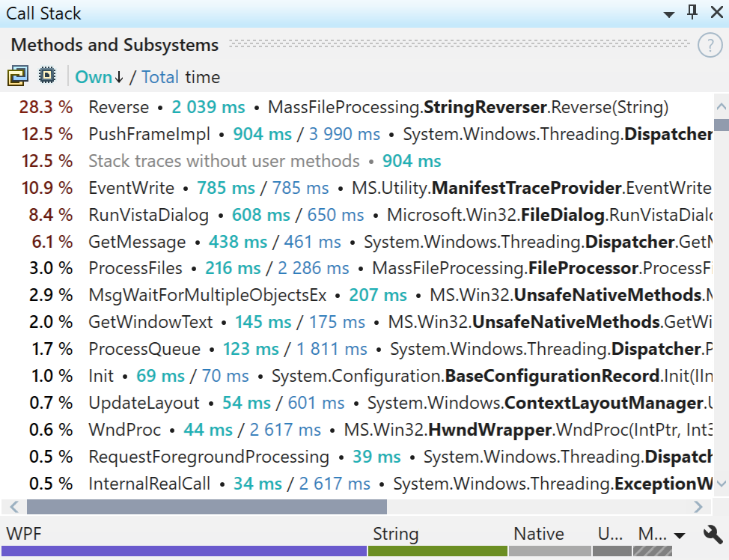Viewport: 729px width, 560px height.
Task: Sort by Own time
Action: pos(99,77)
